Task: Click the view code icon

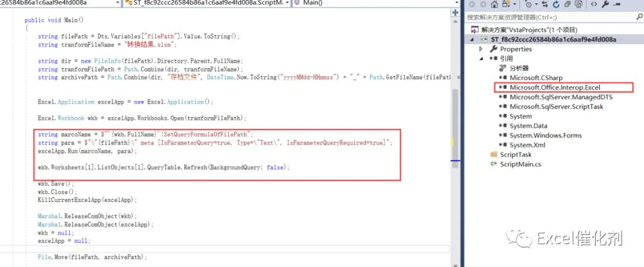Action: coord(594,5)
